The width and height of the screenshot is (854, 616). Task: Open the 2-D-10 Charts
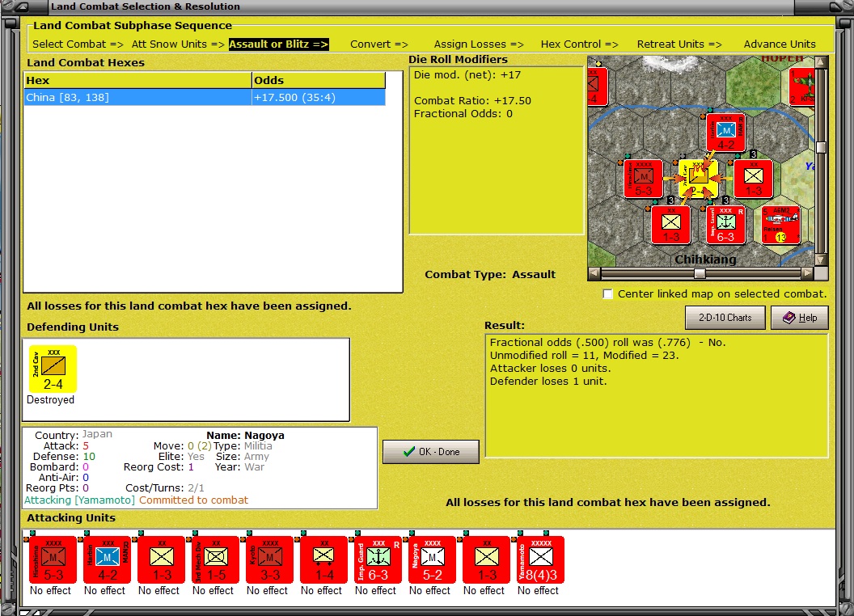(725, 318)
